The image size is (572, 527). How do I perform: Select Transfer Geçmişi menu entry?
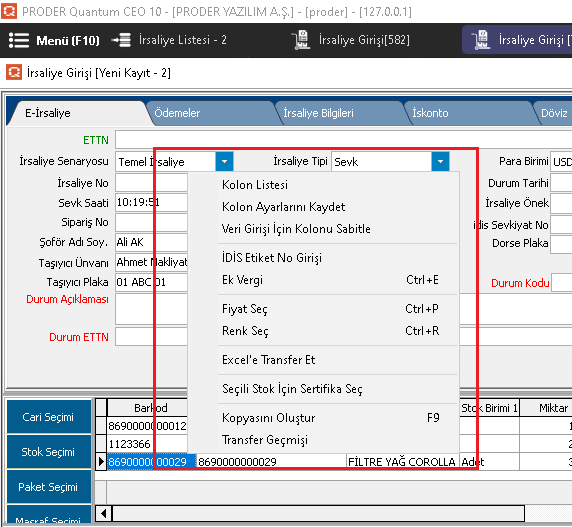pos(323,440)
